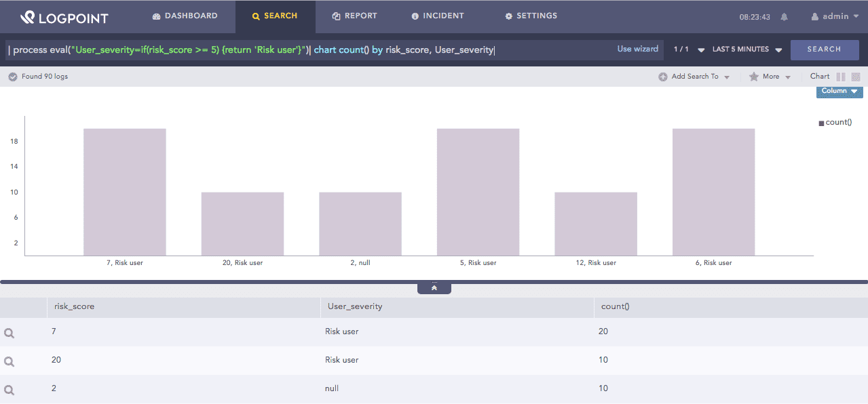Viewport: 868px width, 404px height.
Task: Click the Logpoint logo
Action: tap(64, 17)
